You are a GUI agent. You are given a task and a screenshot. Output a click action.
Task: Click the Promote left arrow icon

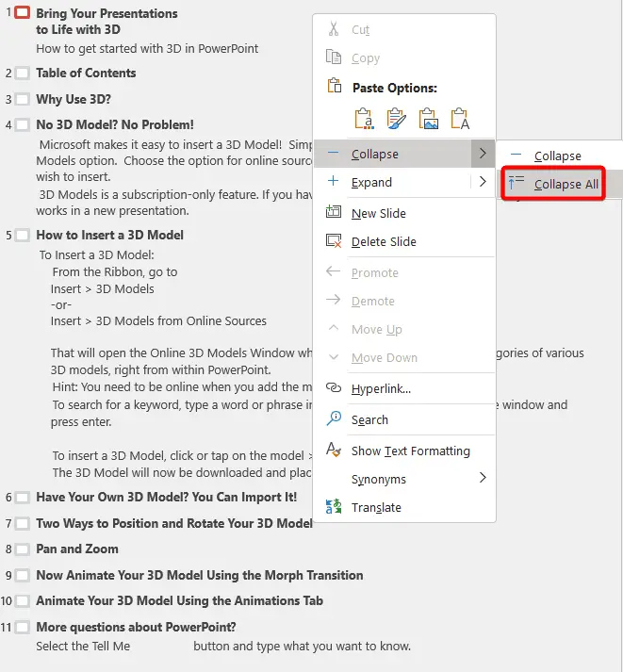point(333,271)
